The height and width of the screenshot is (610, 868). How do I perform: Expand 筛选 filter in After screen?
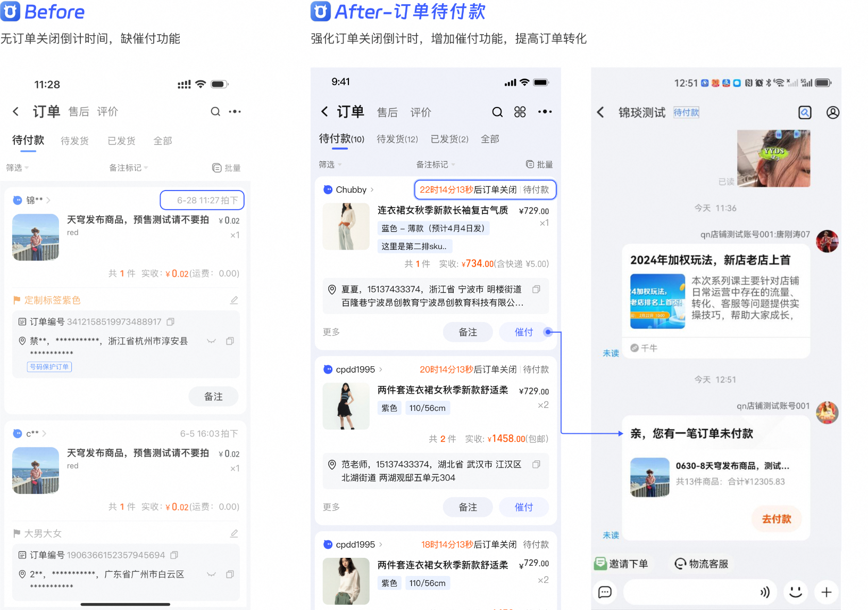(330, 164)
